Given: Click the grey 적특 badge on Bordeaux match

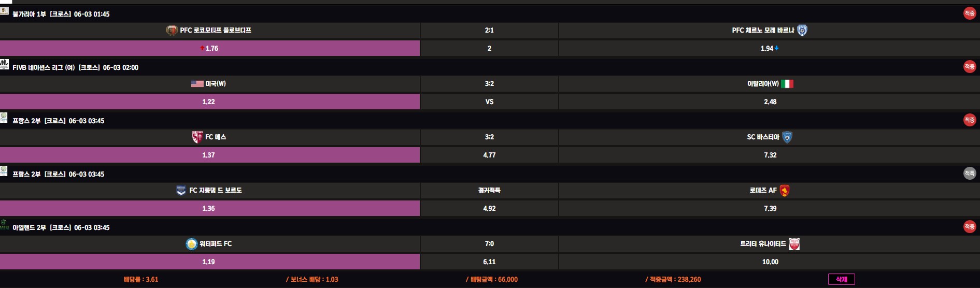Looking at the screenshot, I should point(969,174).
